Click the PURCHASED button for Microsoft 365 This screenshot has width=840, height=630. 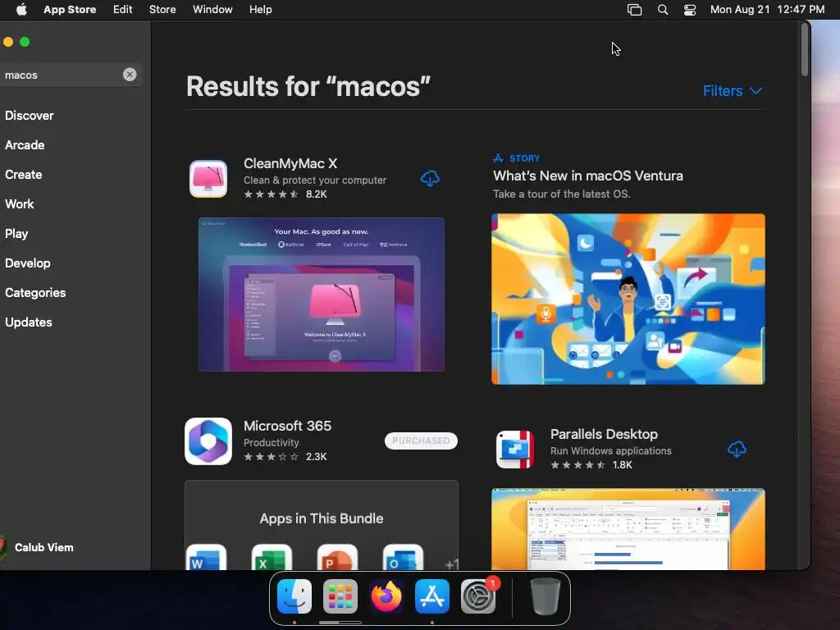(421, 441)
